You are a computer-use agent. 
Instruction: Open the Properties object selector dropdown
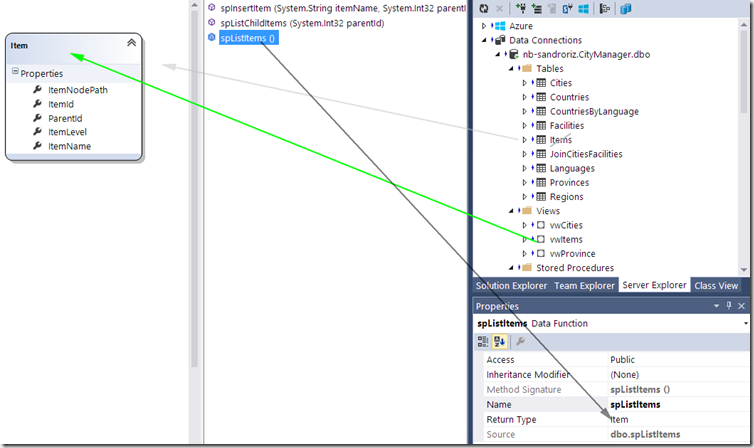746,324
